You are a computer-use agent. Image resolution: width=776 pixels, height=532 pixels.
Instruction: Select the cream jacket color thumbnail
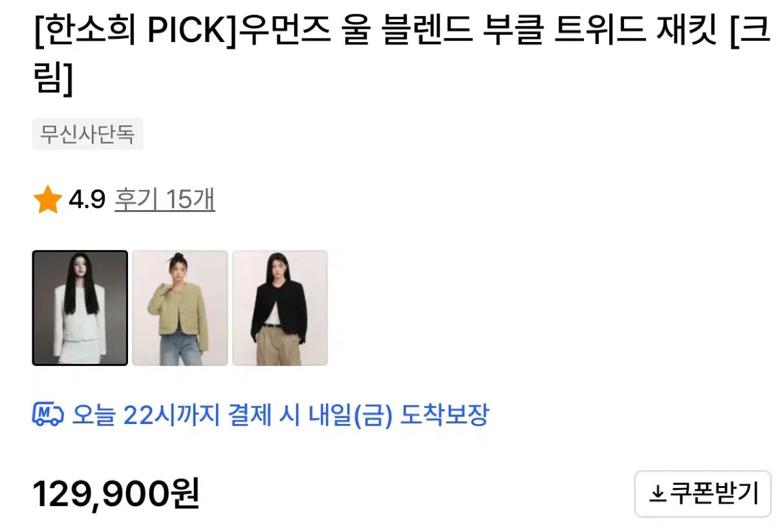pos(80,308)
